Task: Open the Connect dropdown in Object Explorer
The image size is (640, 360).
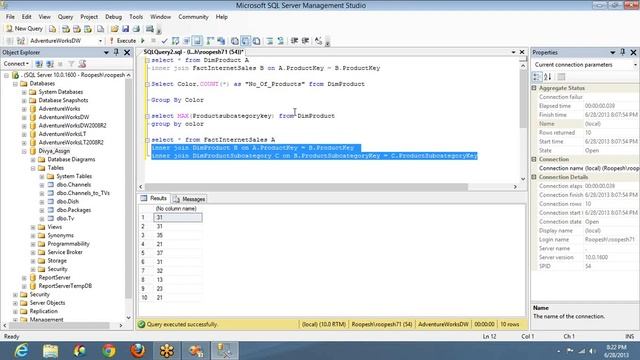Action: pos(16,64)
